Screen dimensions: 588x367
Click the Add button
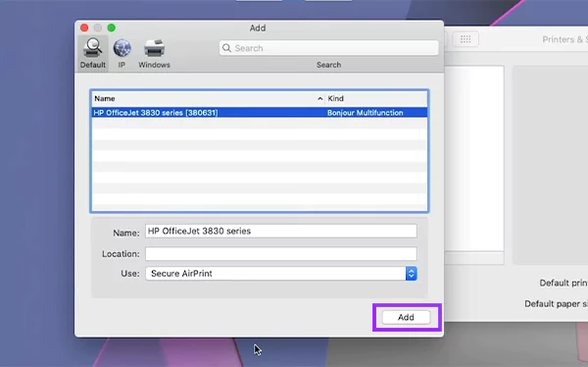(406, 317)
